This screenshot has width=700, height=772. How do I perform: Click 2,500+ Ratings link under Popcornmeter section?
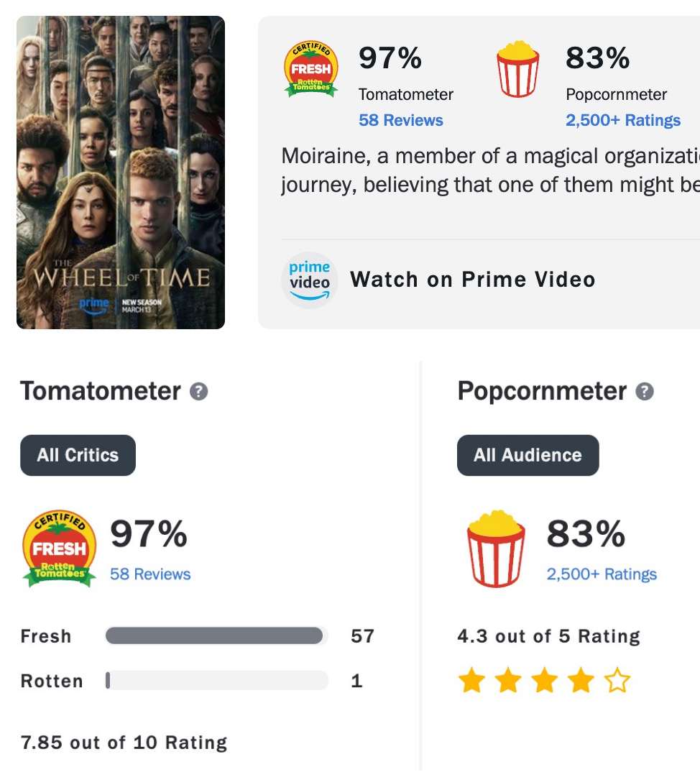pos(602,574)
